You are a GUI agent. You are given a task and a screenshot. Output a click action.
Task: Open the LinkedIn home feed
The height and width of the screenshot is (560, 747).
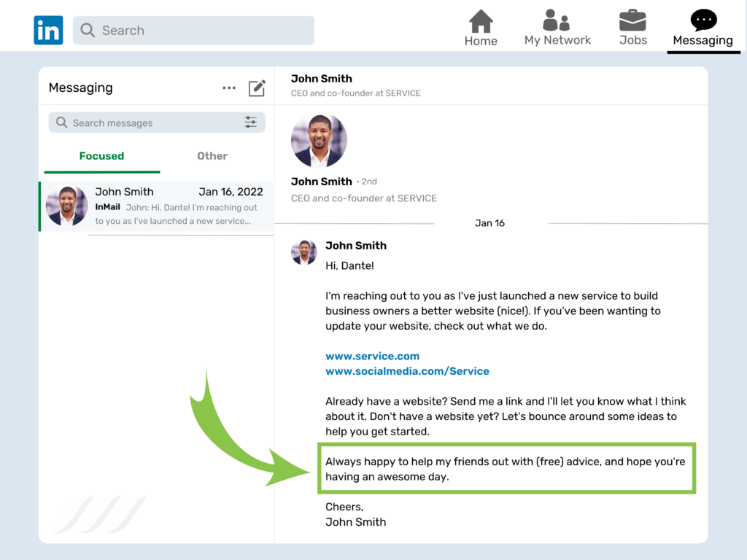tap(481, 23)
